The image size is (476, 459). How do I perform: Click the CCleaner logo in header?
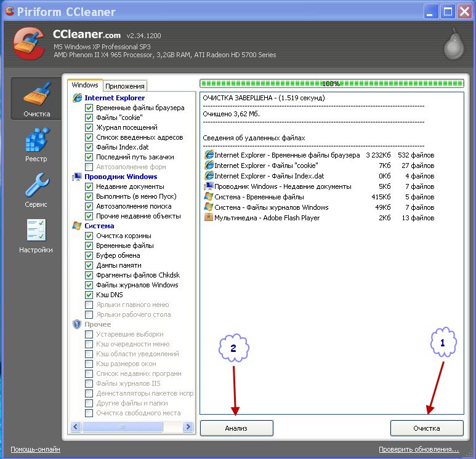pyautogui.click(x=29, y=44)
